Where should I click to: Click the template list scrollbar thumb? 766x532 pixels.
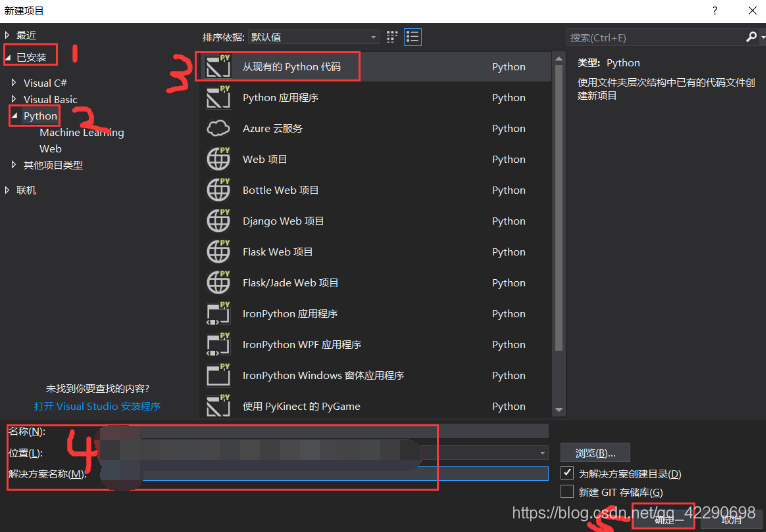click(x=559, y=209)
